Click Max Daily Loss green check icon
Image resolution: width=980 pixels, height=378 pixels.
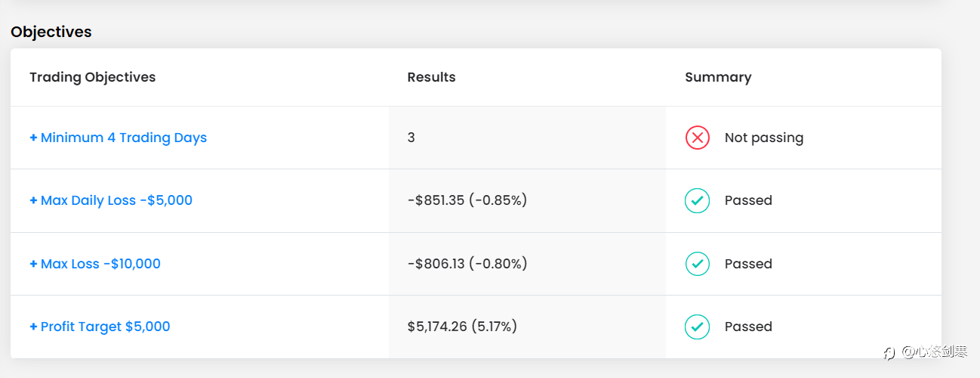(x=697, y=200)
